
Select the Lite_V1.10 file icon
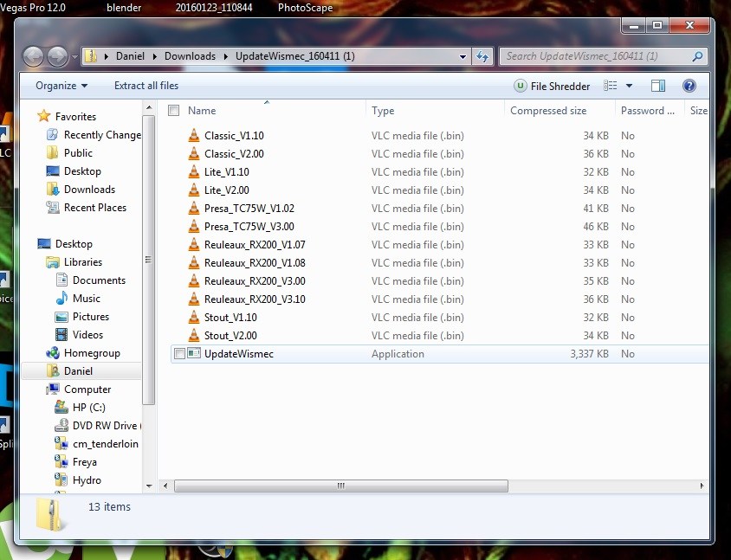(194, 171)
